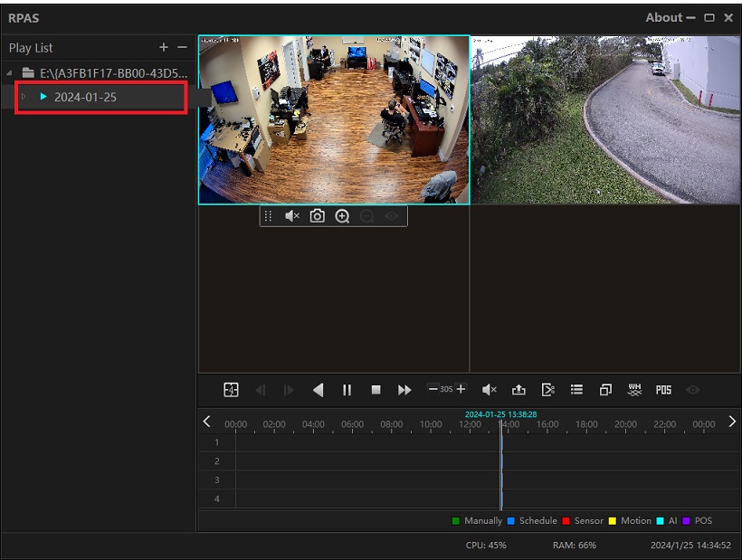This screenshot has height=560, width=742.
Task: Expand the 2024-01-25 tree node arrow
Action: tap(24, 97)
